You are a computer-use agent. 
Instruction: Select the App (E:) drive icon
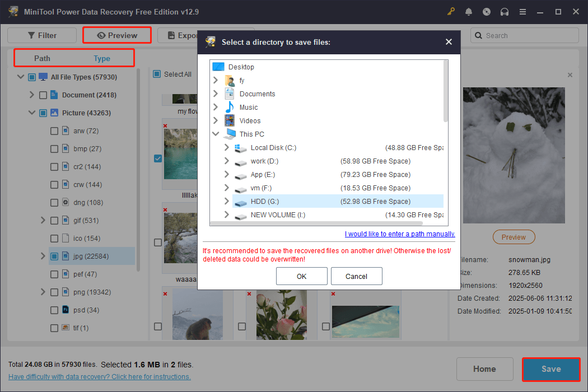(240, 176)
